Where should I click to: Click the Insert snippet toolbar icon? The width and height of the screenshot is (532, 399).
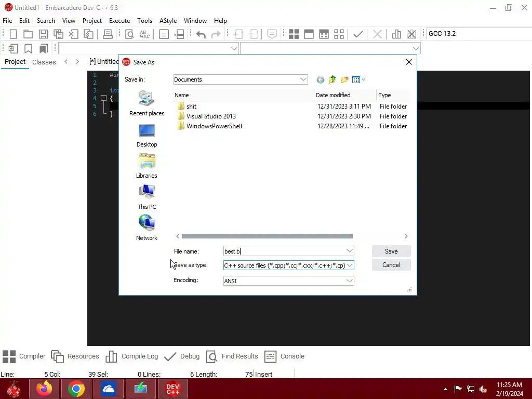tap(13, 48)
